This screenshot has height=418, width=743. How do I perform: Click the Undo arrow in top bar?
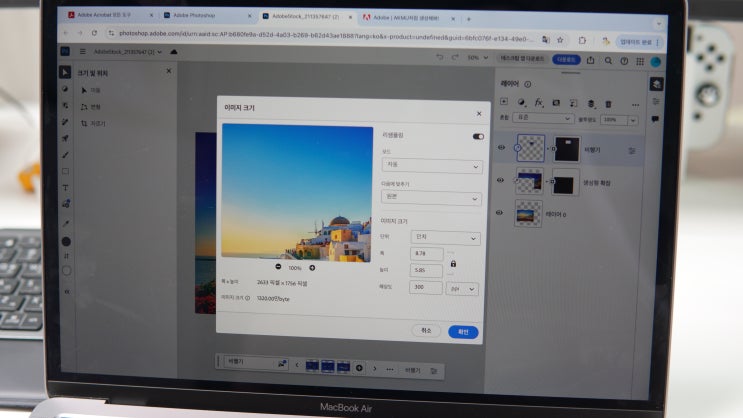(x=440, y=57)
